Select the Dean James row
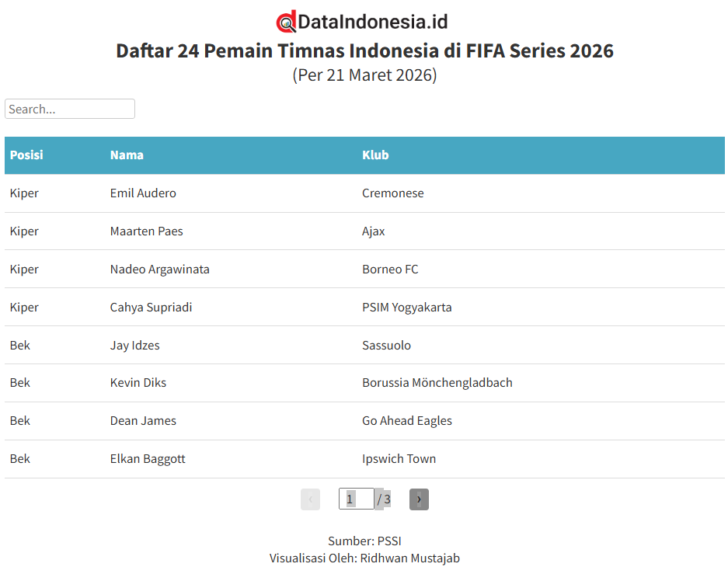The height and width of the screenshot is (567, 728). (x=143, y=421)
